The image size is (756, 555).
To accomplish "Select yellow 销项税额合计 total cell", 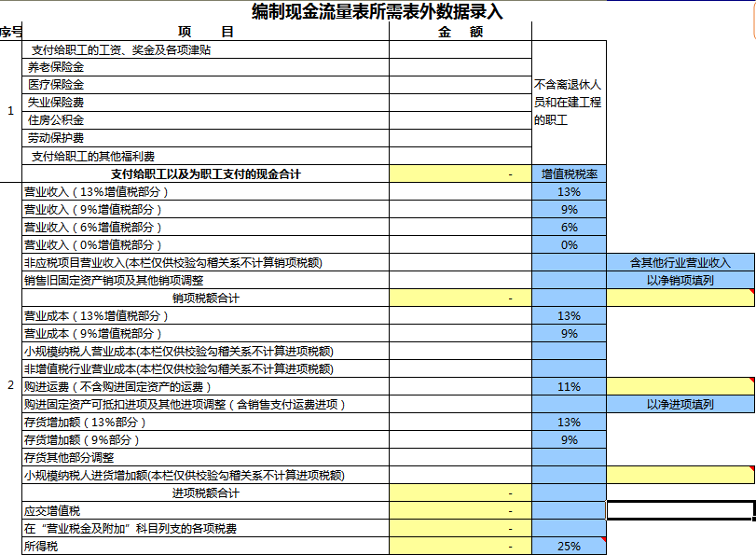I will click(x=457, y=296).
